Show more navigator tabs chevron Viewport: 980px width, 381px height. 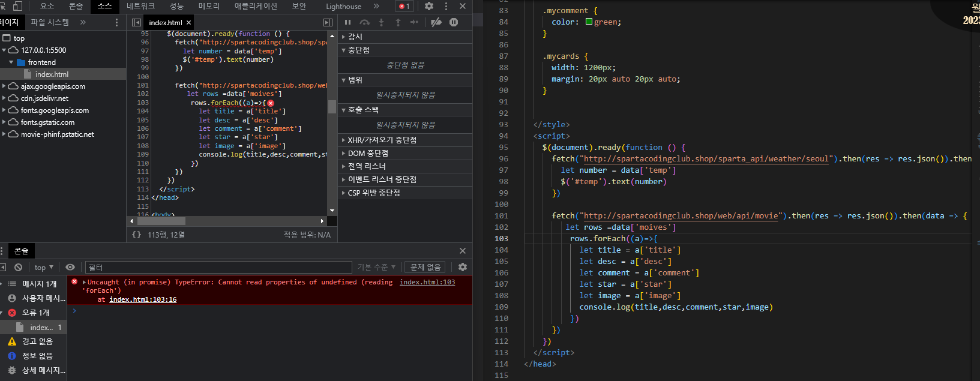[x=83, y=22]
